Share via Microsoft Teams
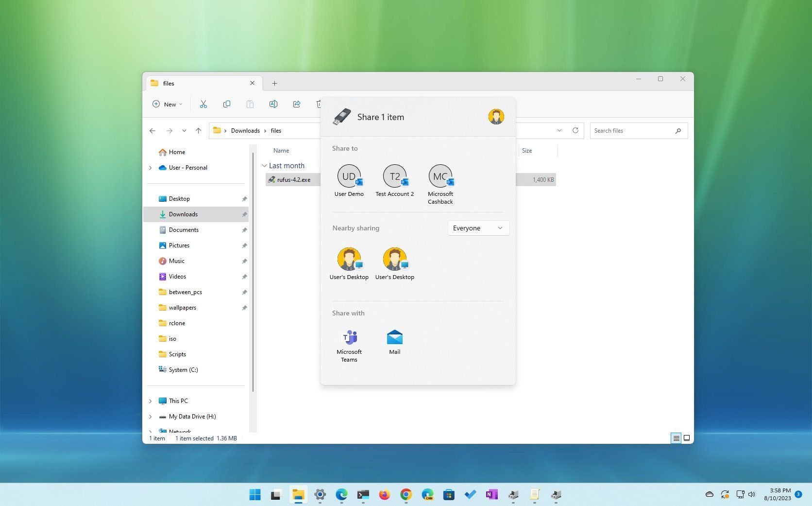The width and height of the screenshot is (812, 506). tap(349, 338)
